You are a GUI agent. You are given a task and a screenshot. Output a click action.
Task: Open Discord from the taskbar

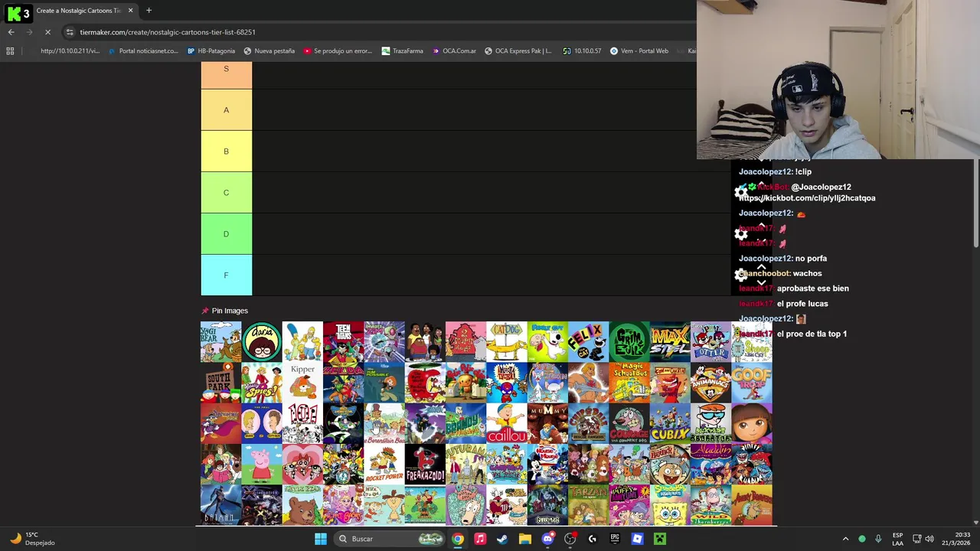pyautogui.click(x=547, y=539)
